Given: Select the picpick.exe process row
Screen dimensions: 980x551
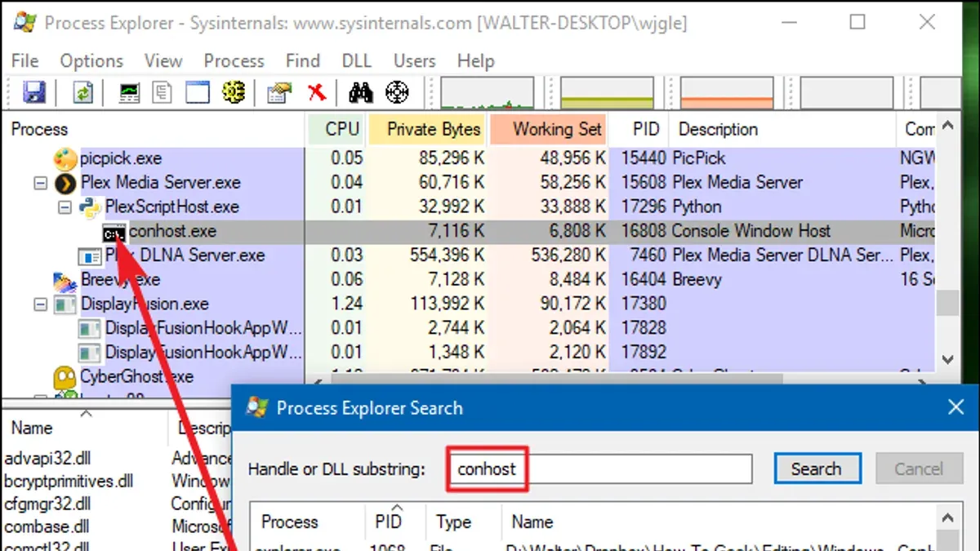Looking at the screenshot, I should [x=469, y=158].
